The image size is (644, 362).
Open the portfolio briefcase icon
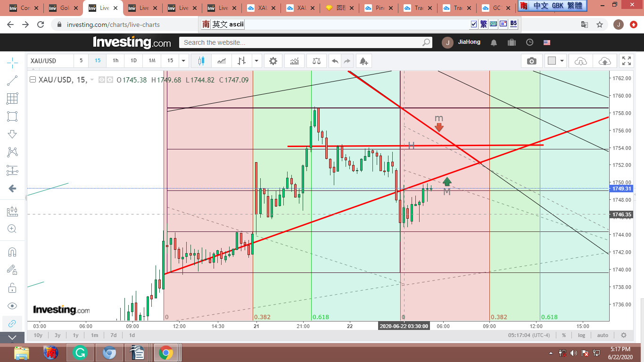[x=512, y=42]
